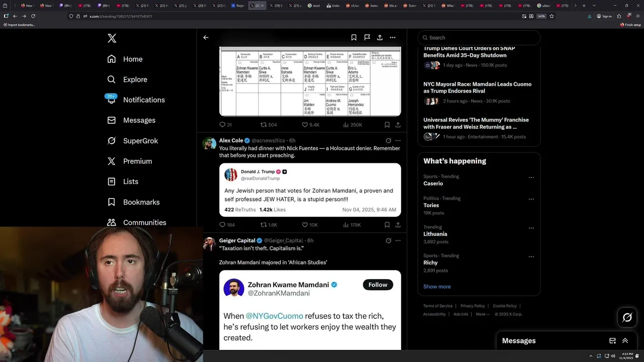Open Messages in sidebar
The height and width of the screenshot is (362, 644).
pyautogui.click(x=131, y=120)
